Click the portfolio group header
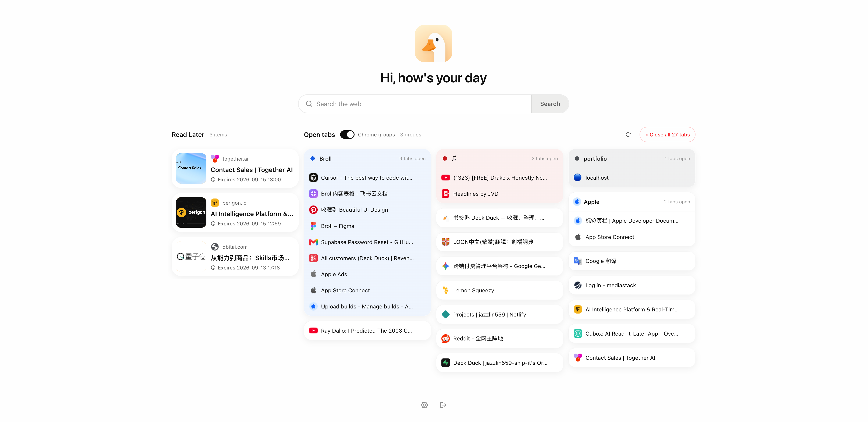The width and height of the screenshot is (868, 422). 632,158
